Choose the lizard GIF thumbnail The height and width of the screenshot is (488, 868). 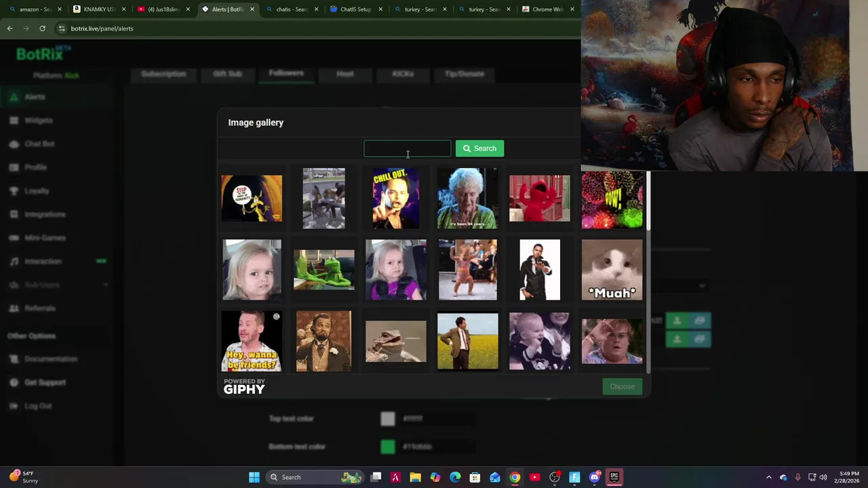click(396, 341)
